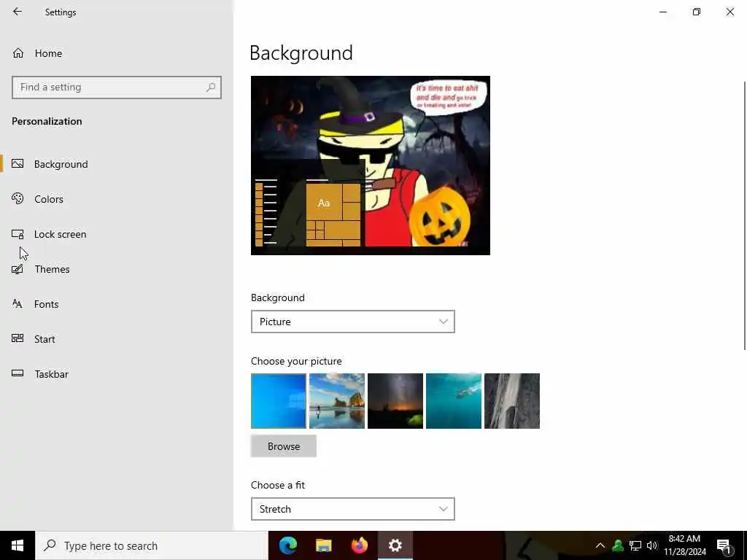This screenshot has height=560, width=747.
Task: Expand the Background type dropdown showing Picture
Action: 352,322
